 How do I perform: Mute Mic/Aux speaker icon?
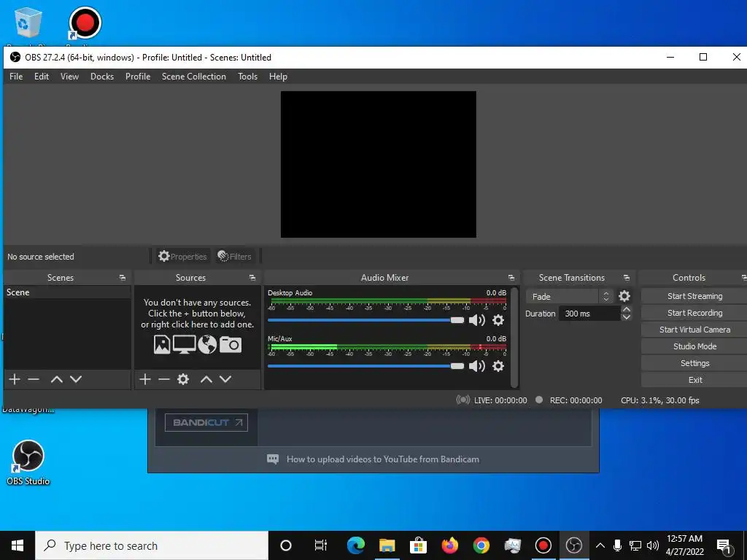tap(477, 366)
